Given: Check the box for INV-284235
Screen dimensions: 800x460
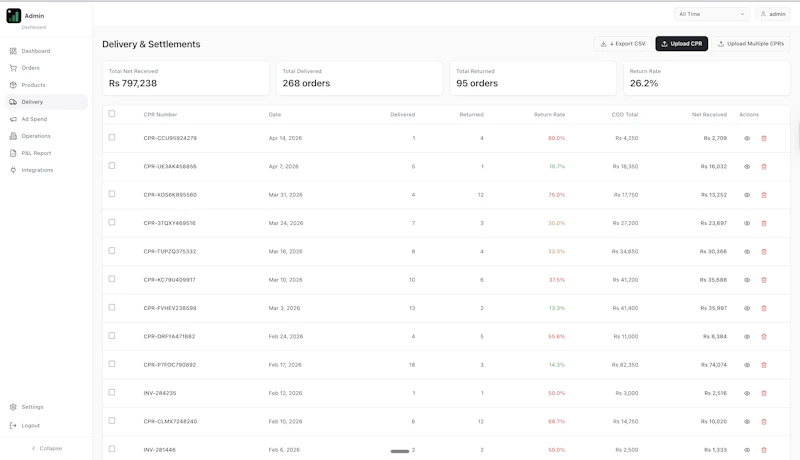Looking at the screenshot, I should click(112, 392).
